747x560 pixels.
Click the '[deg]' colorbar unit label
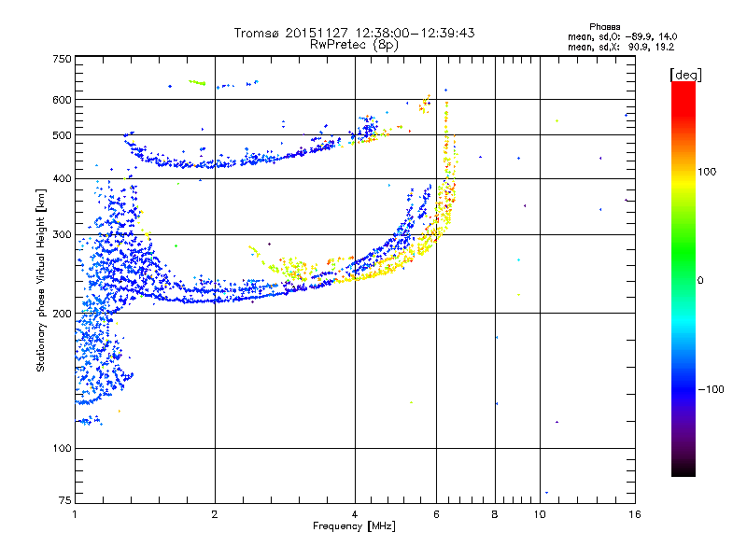click(685, 76)
